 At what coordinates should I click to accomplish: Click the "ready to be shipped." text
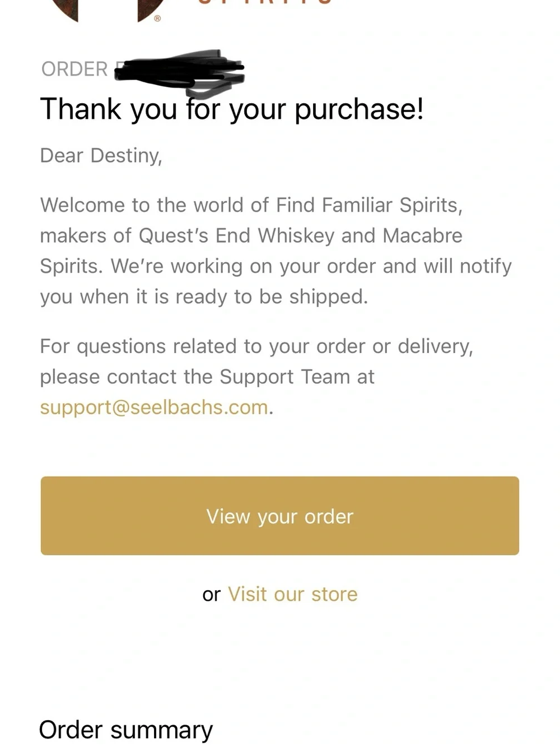pos(272,297)
